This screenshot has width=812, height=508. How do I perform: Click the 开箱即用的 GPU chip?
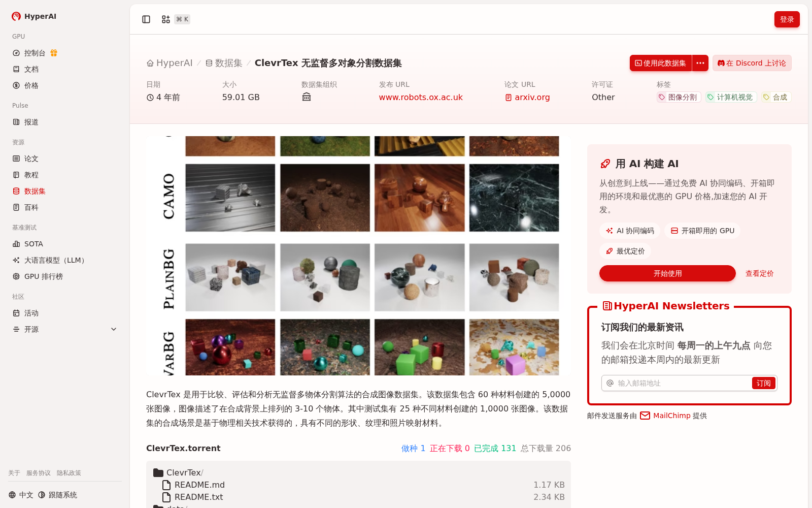[702, 231]
